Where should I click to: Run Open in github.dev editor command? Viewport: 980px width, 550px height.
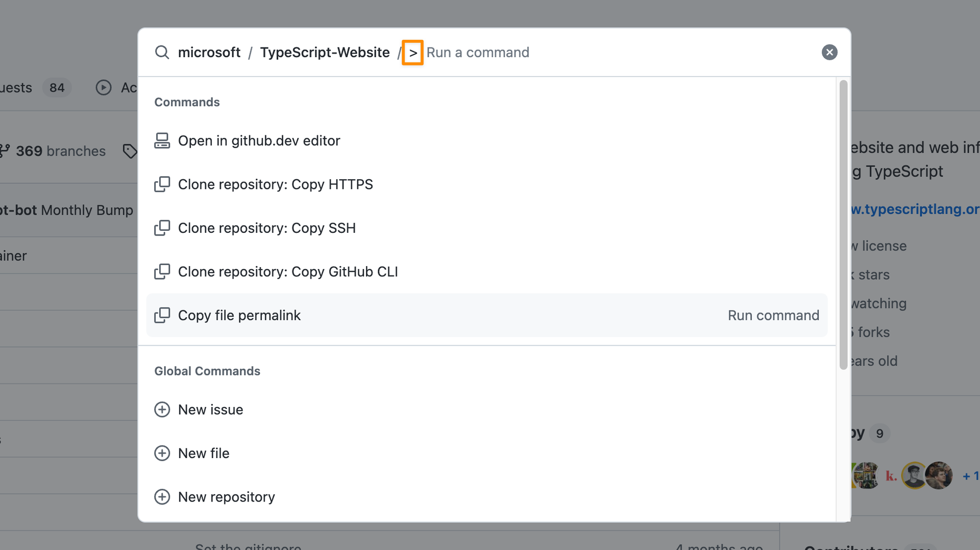486,140
